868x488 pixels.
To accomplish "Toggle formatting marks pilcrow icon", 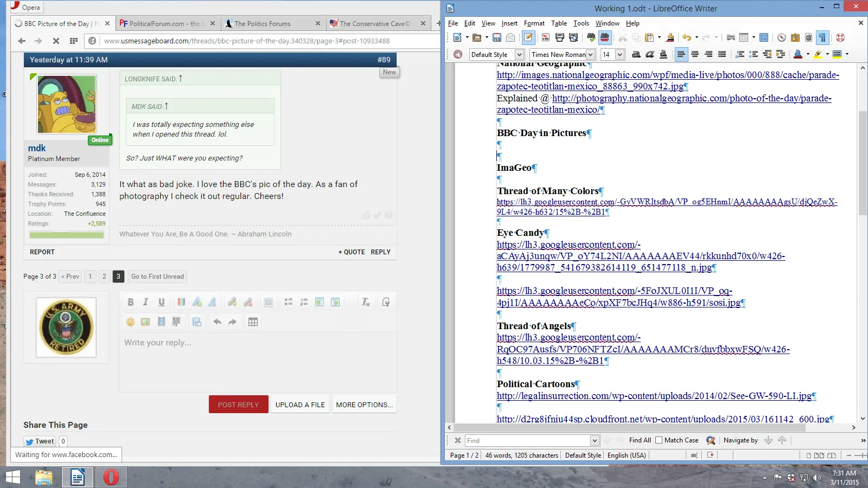I will pos(822,38).
